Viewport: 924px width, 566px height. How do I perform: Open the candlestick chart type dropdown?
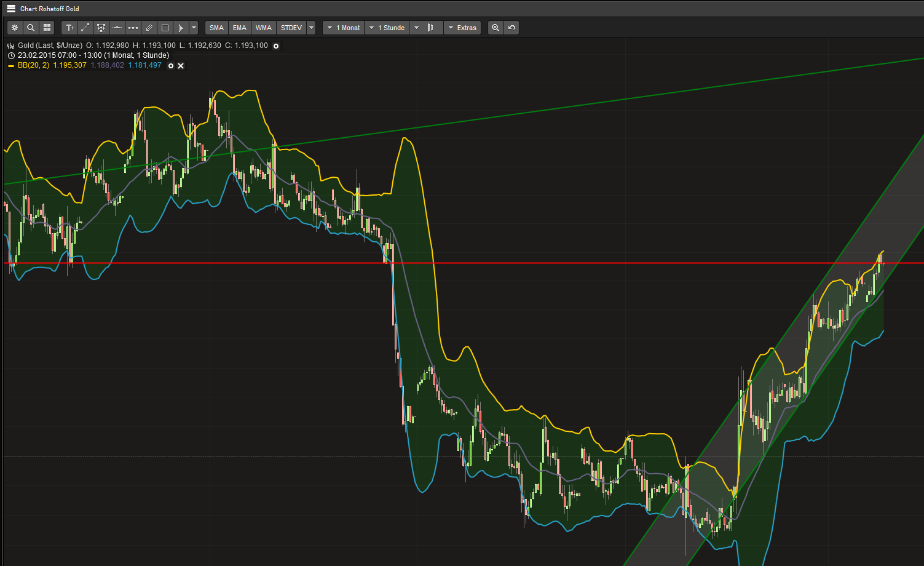coord(426,28)
